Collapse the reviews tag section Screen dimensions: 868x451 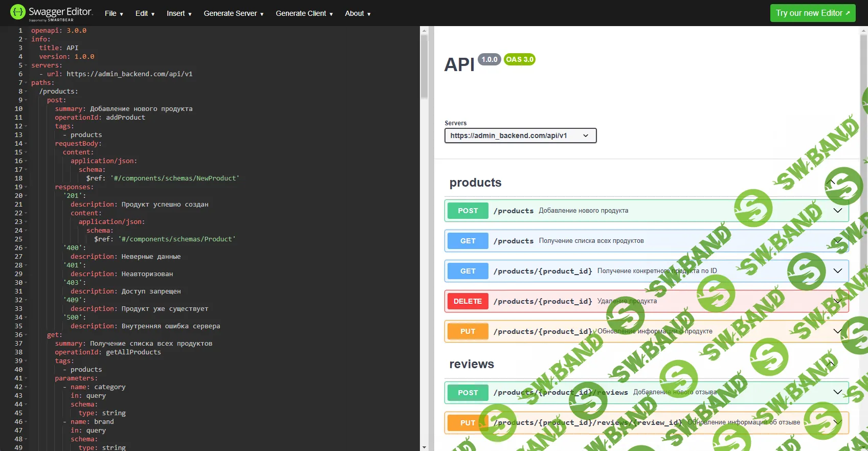[x=830, y=364]
